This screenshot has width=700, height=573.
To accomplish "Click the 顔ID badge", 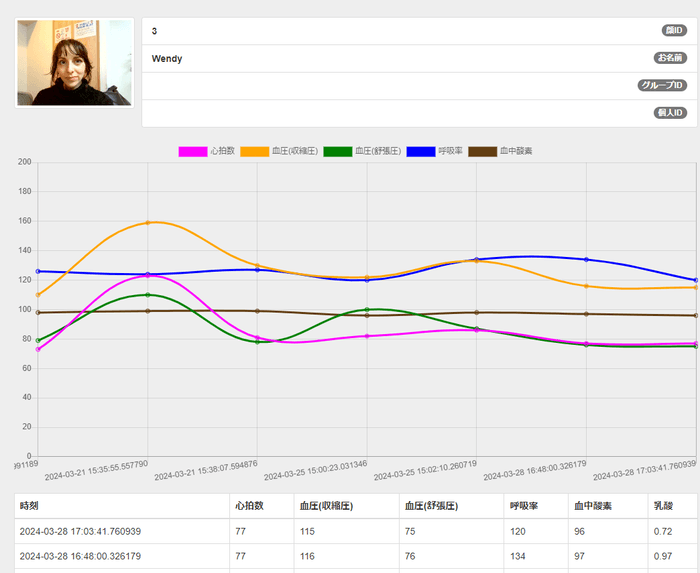I will (x=673, y=31).
